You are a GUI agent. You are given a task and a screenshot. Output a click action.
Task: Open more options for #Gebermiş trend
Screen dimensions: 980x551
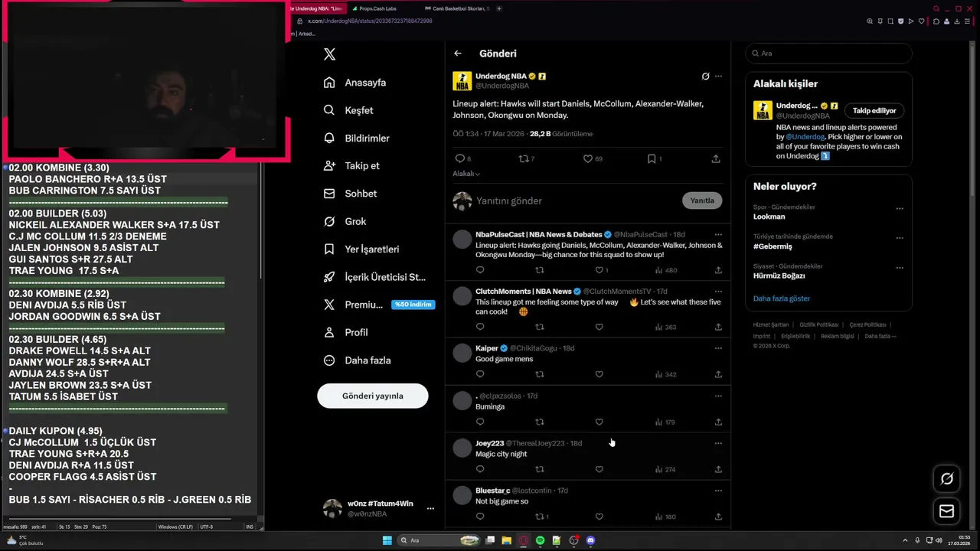point(900,237)
